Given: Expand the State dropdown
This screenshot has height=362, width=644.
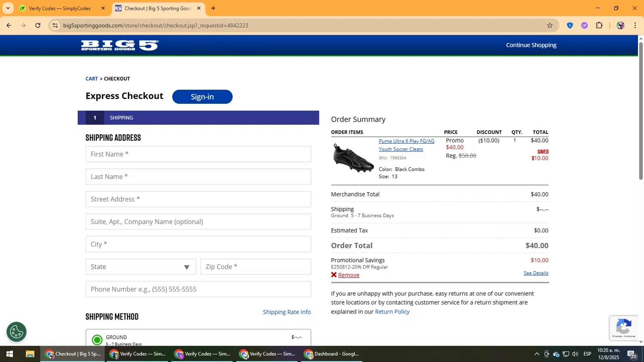Looking at the screenshot, I should coord(140,267).
